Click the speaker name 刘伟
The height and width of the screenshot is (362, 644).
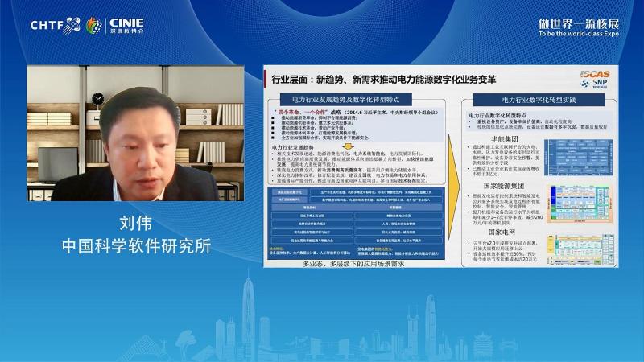pyautogui.click(x=136, y=222)
